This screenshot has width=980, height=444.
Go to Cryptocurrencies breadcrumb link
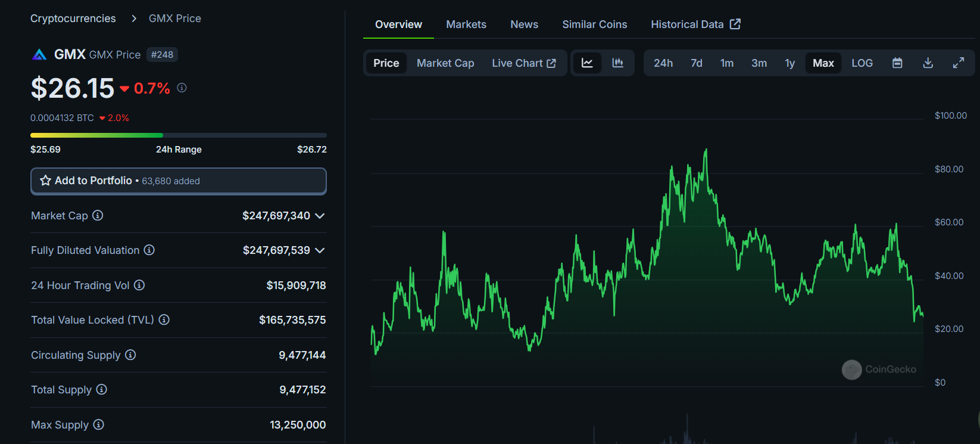[73, 18]
